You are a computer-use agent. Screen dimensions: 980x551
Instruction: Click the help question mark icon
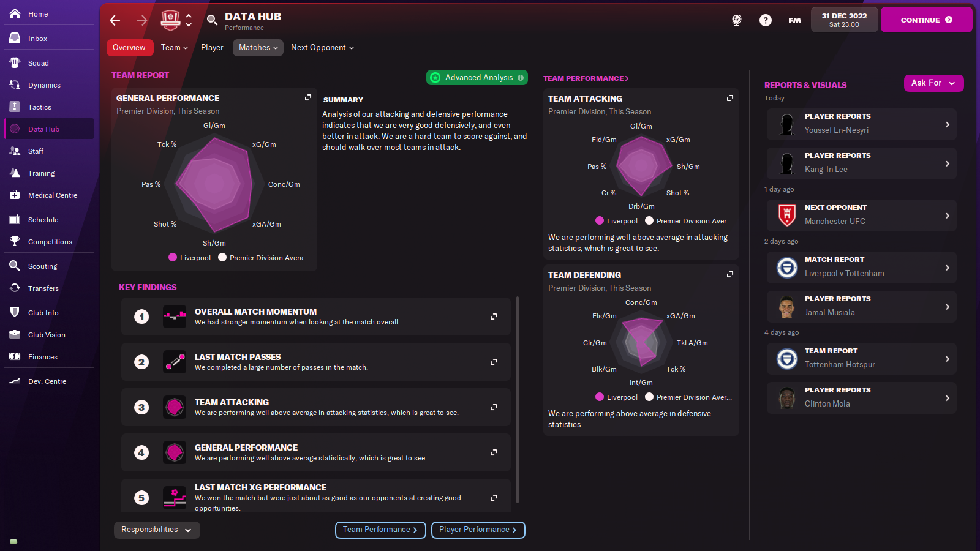click(765, 20)
